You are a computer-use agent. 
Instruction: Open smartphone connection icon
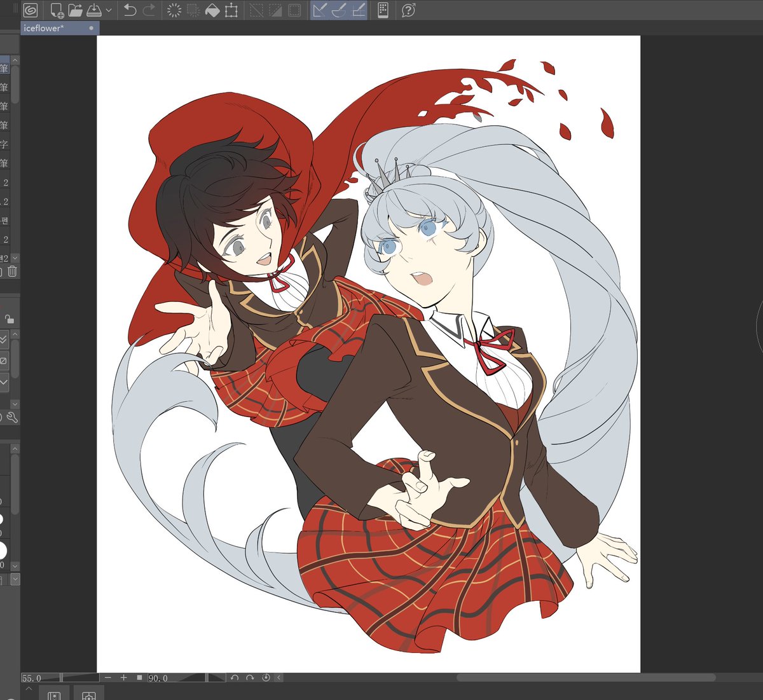click(383, 10)
